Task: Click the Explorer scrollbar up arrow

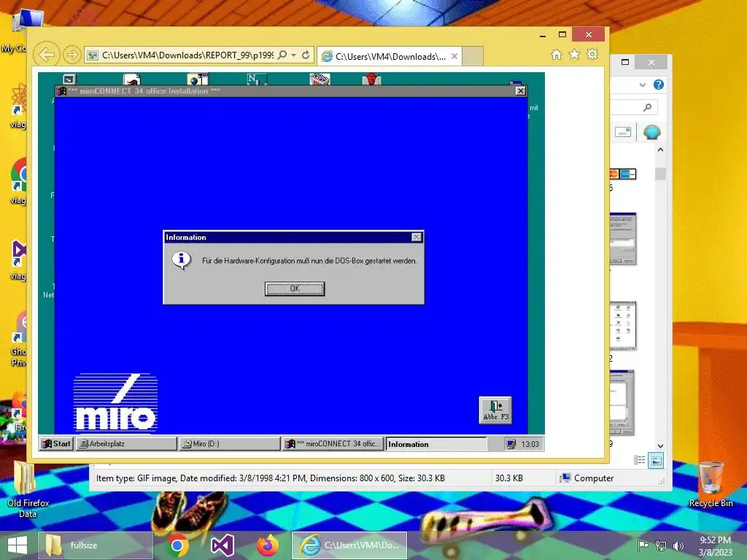Action: (x=660, y=149)
